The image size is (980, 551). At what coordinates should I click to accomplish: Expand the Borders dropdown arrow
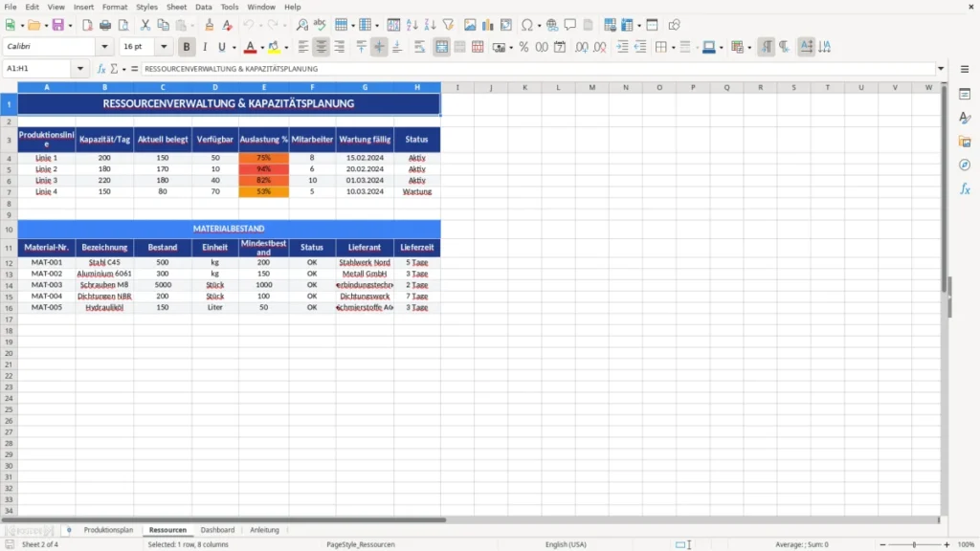tap(673, 48)
